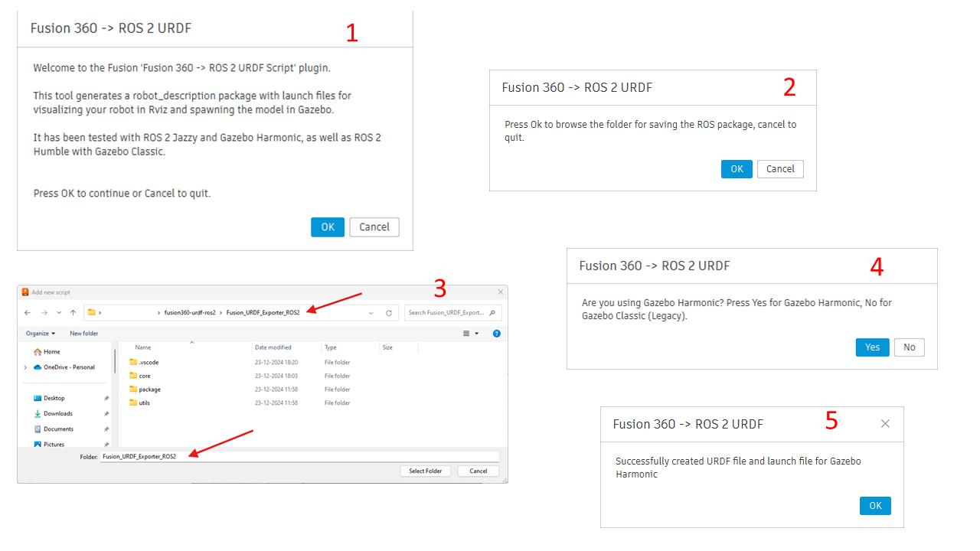Select the package folder
The height and width of the screenshot is (551, 980).
(149, 390)
